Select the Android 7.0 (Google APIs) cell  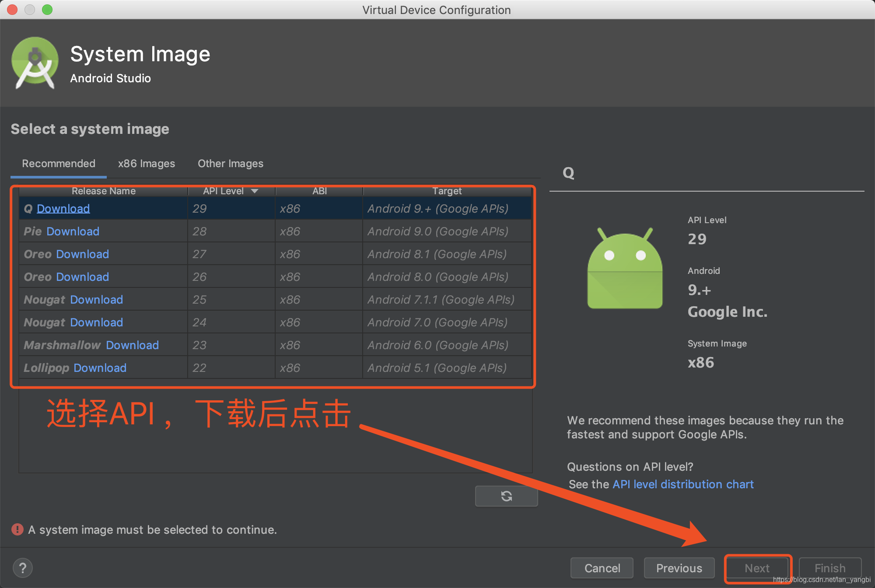point(447,322)
